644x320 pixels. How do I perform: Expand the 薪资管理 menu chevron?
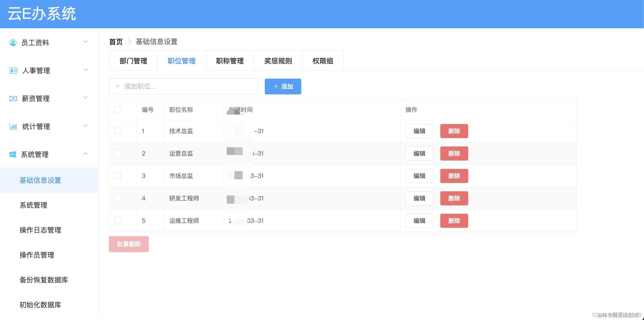click(x=86, y=97)
